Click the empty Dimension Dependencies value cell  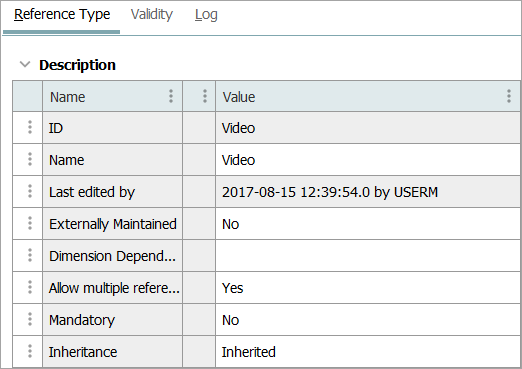367,256
